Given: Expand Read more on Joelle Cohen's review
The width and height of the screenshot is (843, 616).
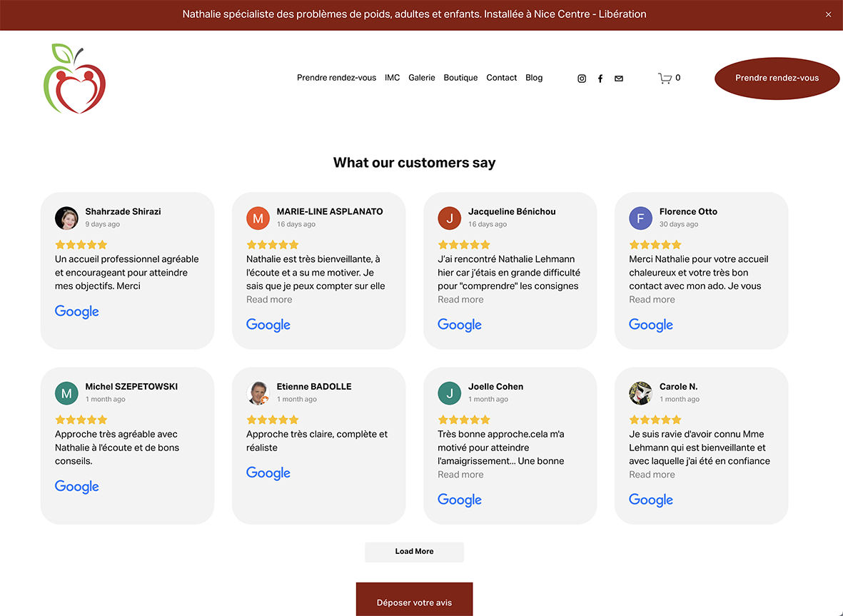Looking at the screenshot, I should pyautogui.click(x=460, y=475).
